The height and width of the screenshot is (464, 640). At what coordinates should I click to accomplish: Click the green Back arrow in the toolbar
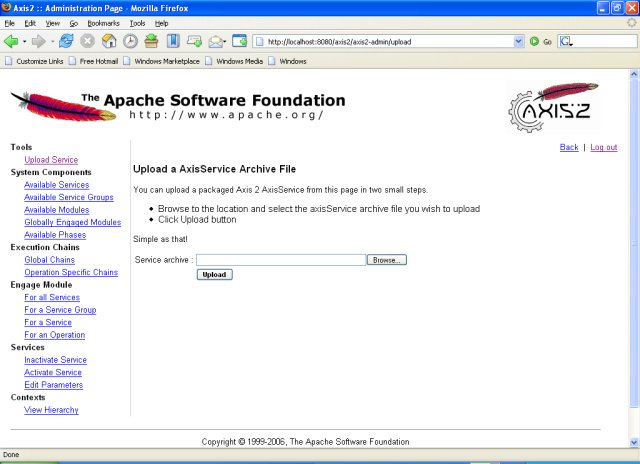[x=11, y=41]
